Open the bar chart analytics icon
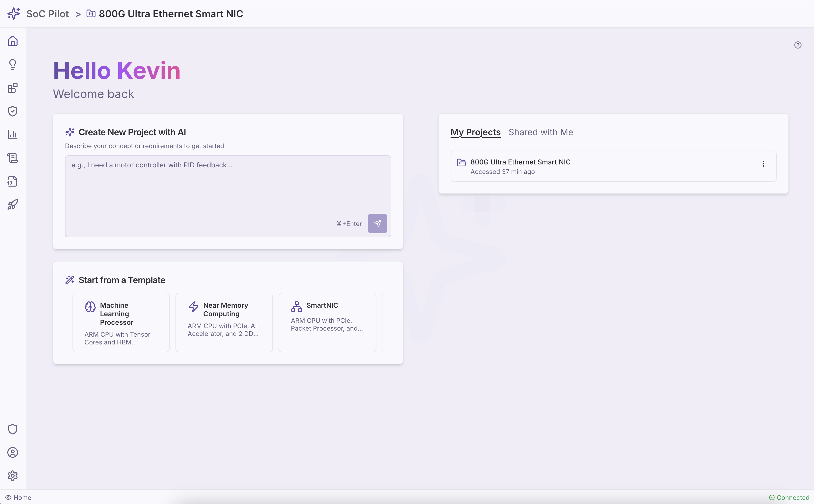 pyautogui.click(x=13, y=134)
